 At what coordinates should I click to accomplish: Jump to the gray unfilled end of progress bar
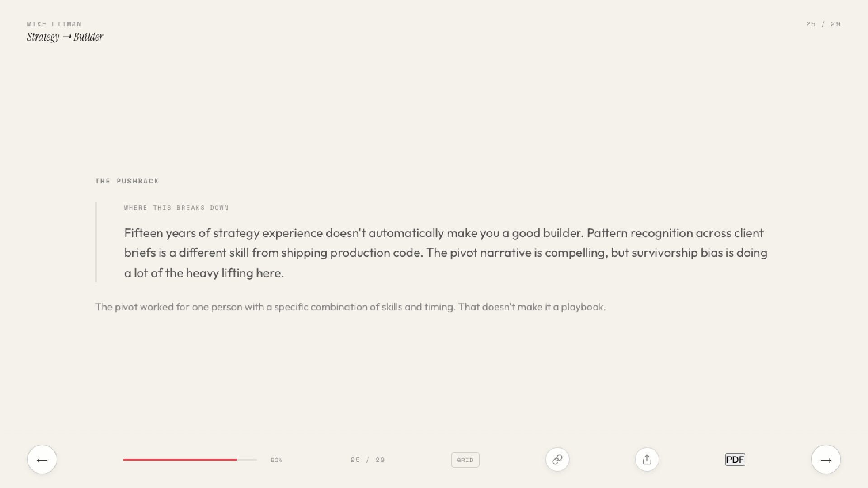[x=247, y=460]
